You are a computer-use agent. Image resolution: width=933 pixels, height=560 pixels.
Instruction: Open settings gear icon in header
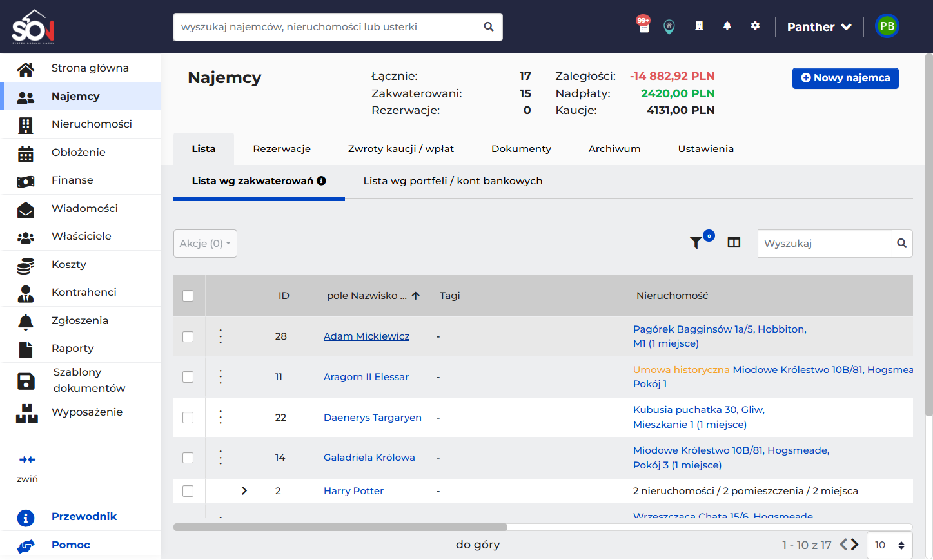pyautogui.click(x=755, y=26)
